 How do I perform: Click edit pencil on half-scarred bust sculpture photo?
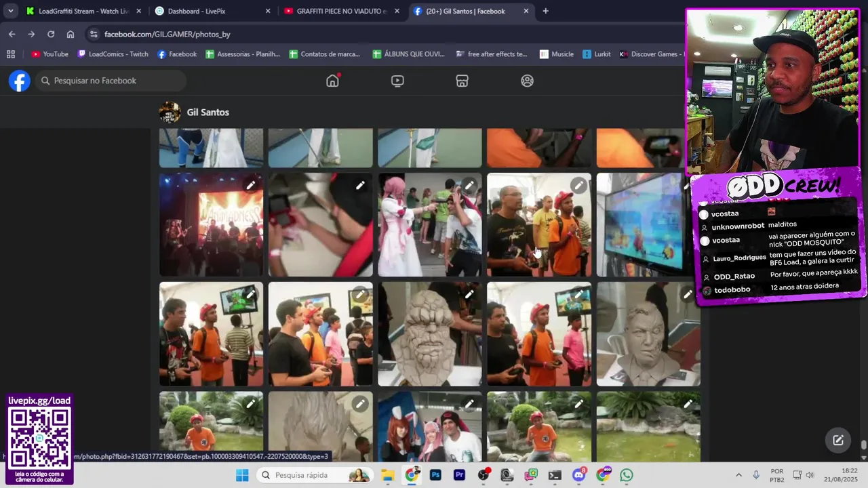[x=688, y=294]
